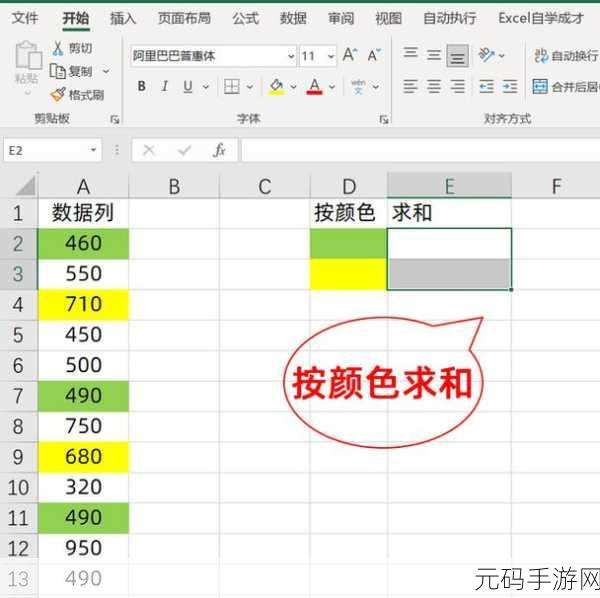Align text left
This screenshot has height=598, width=600.
[410, 87]
